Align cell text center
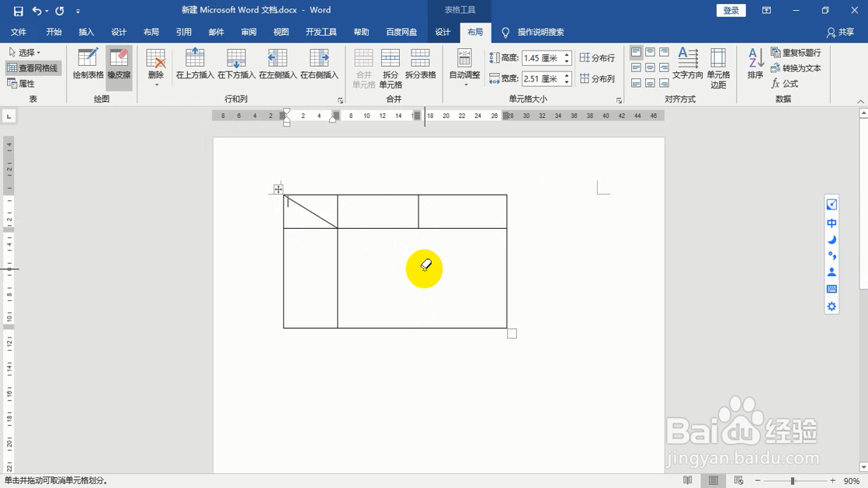 tap(650, 67)
